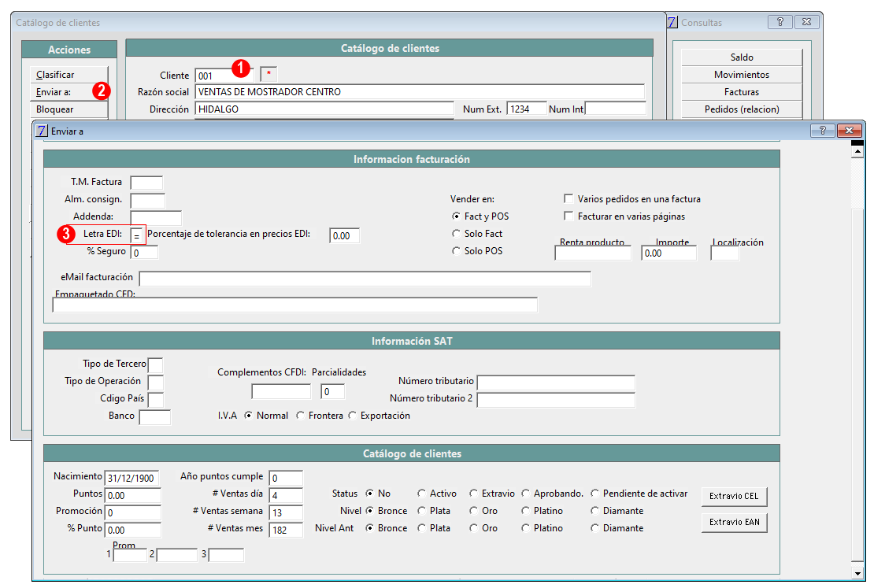Click the Cliente code field showing 001
This screenshot has width=874, height=588.
point(224,76)
